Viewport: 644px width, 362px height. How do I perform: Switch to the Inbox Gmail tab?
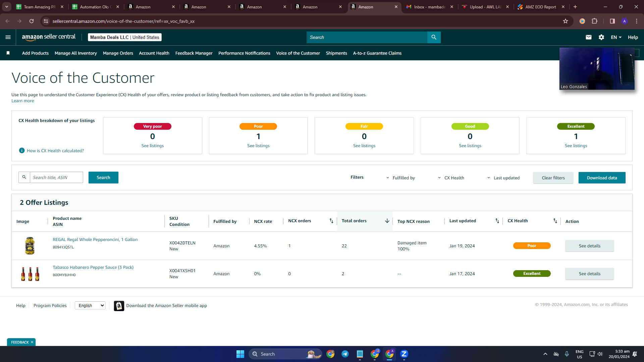(x=429, y=7)
